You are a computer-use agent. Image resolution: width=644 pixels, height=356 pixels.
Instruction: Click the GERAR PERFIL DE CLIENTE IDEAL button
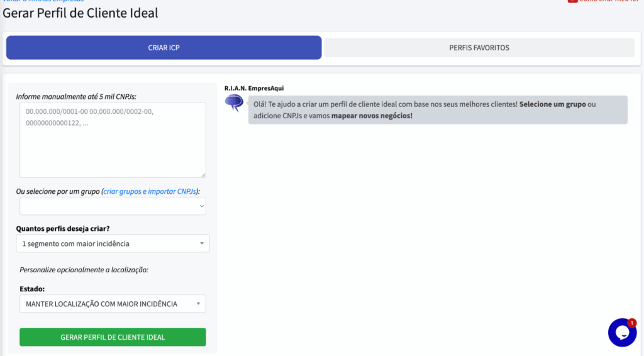click(113, 337)
